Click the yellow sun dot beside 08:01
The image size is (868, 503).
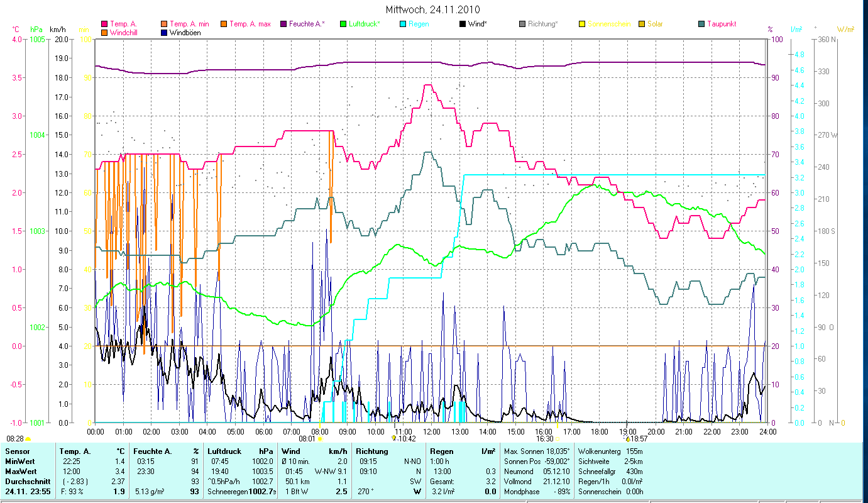point(320,439)
